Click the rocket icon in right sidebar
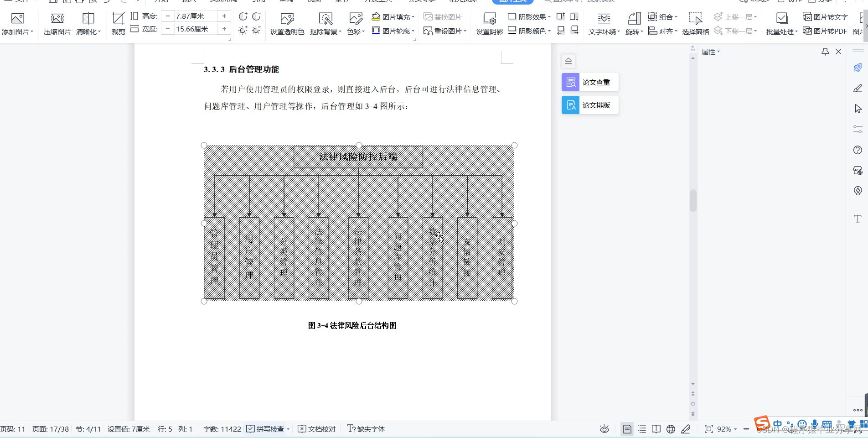Screen dimensions: 868x438 tap(858, 68)
